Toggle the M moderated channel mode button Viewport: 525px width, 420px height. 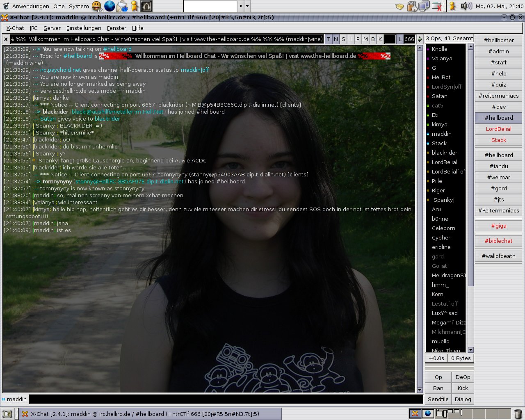[365, 39]
